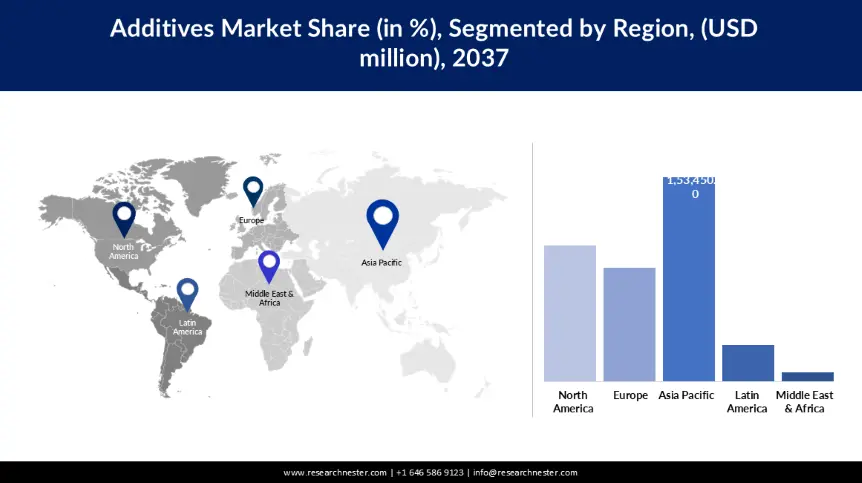The image size is (862, 483).
Task: Click the 'Asia Pacific' label on map
Action: [x=382, y=263]
